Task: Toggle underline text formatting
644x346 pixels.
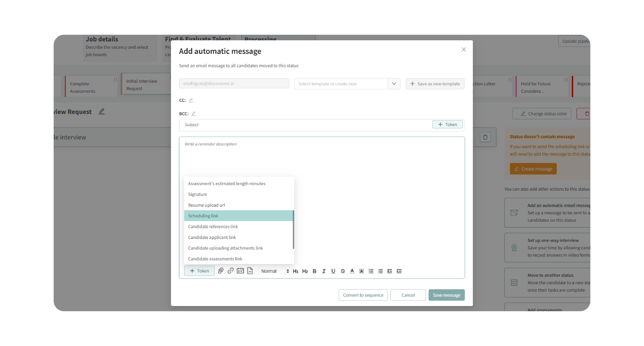Action: (333, 271)
